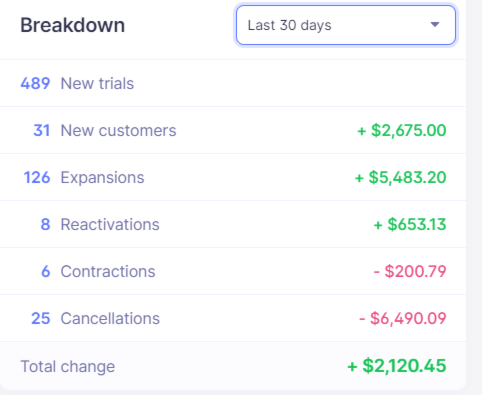Screen dimensions: 482x395
Task: Click the 31 new customers number
Action: point(41,130)
